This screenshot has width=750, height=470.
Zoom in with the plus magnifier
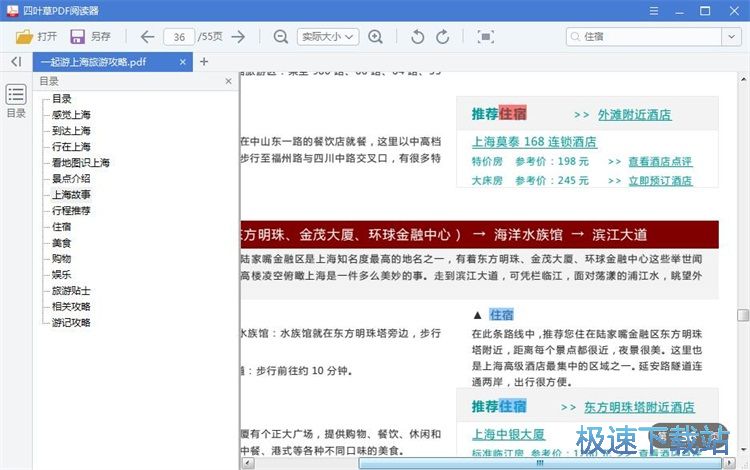[x=375, y=37]
